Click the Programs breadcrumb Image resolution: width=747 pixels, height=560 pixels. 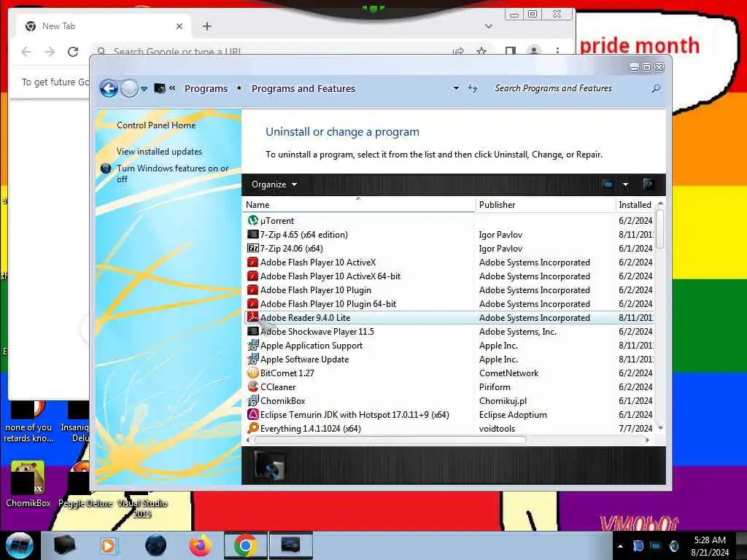pos(206,88)
